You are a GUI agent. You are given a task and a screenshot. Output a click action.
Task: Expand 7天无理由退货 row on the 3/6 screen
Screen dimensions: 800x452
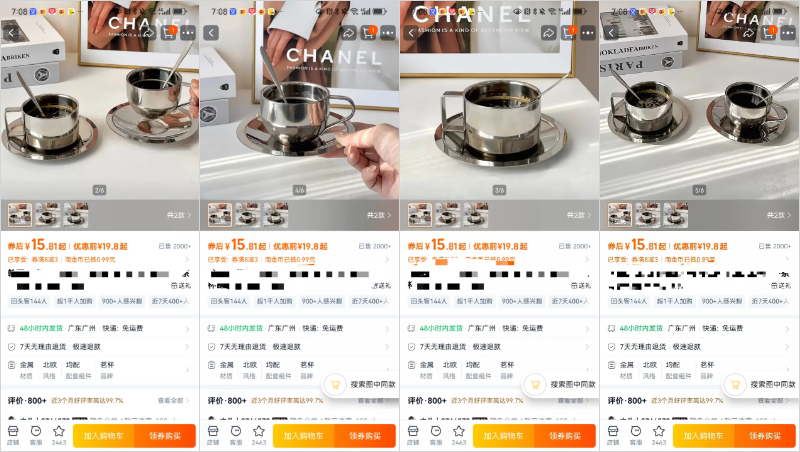[499, 347]
